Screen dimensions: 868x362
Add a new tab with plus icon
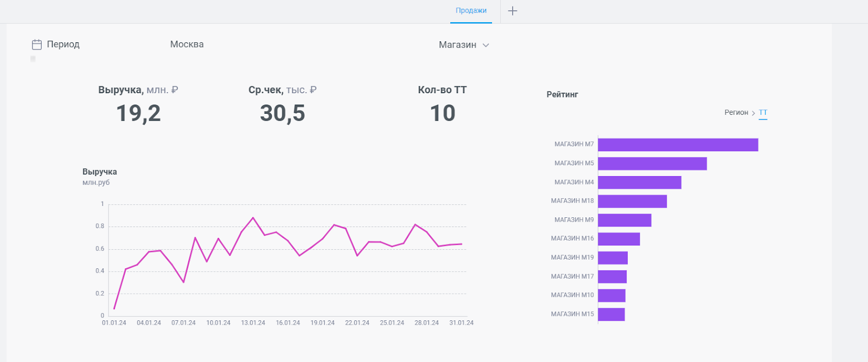tap(513, 11)
